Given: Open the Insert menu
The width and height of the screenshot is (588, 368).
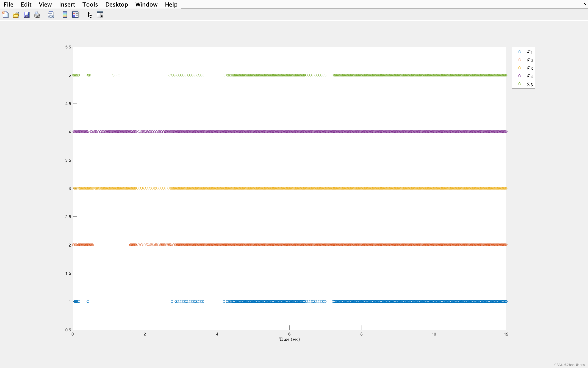Looking at the screenshot, I should (x=67, y=4).
